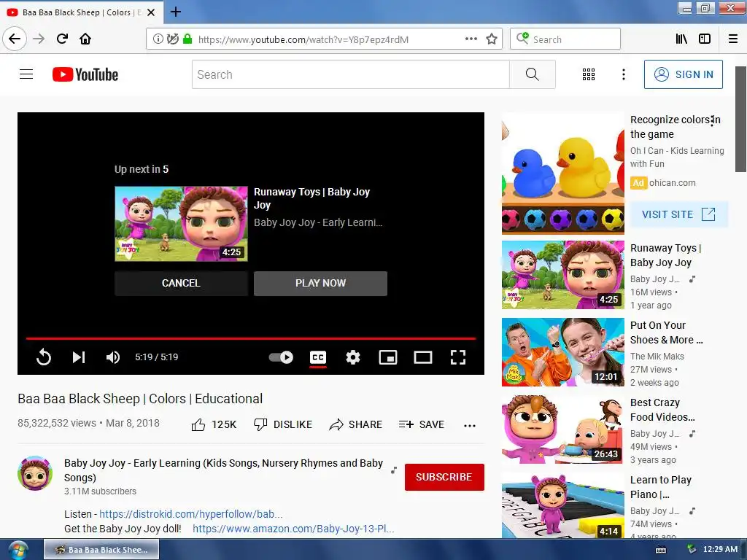Open player settings gear
Viewport: 747px width, 560px height.
point(353,357)
